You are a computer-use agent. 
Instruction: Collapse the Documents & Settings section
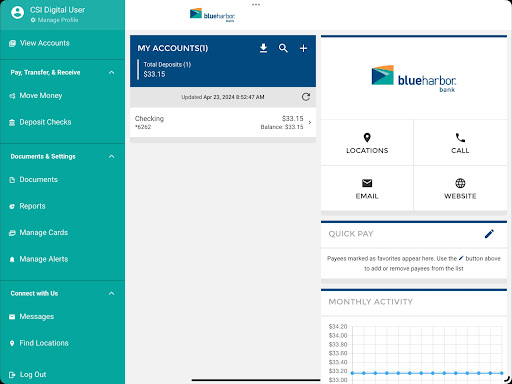tap(112, 156)
